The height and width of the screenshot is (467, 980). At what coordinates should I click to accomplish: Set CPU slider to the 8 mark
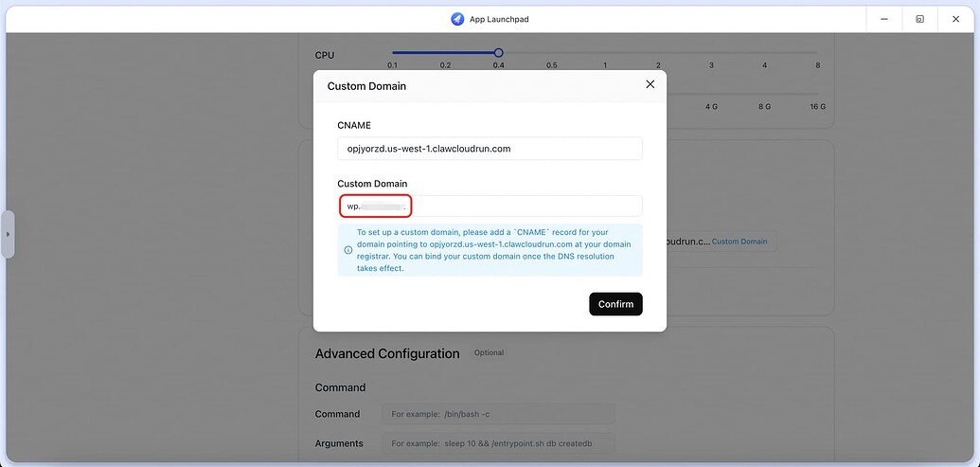click(x=817, y=65)
